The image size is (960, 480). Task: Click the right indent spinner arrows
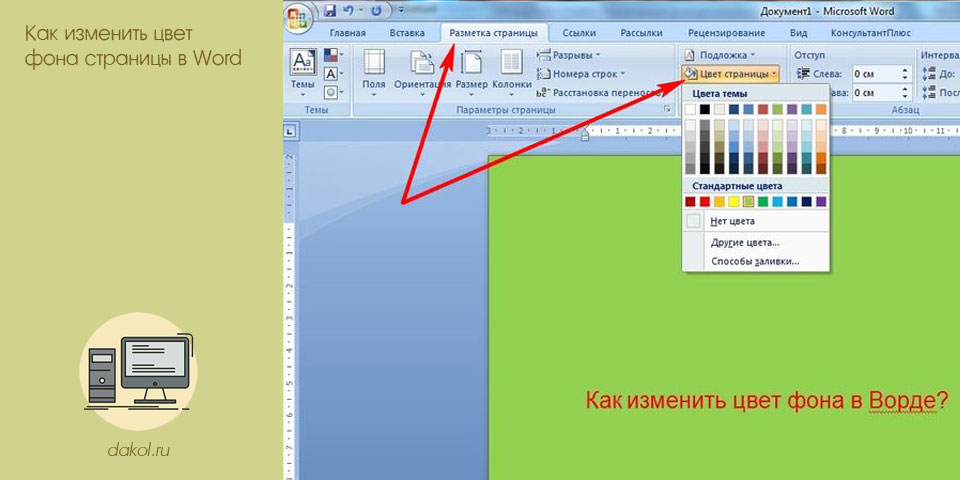tap(906, 92)
